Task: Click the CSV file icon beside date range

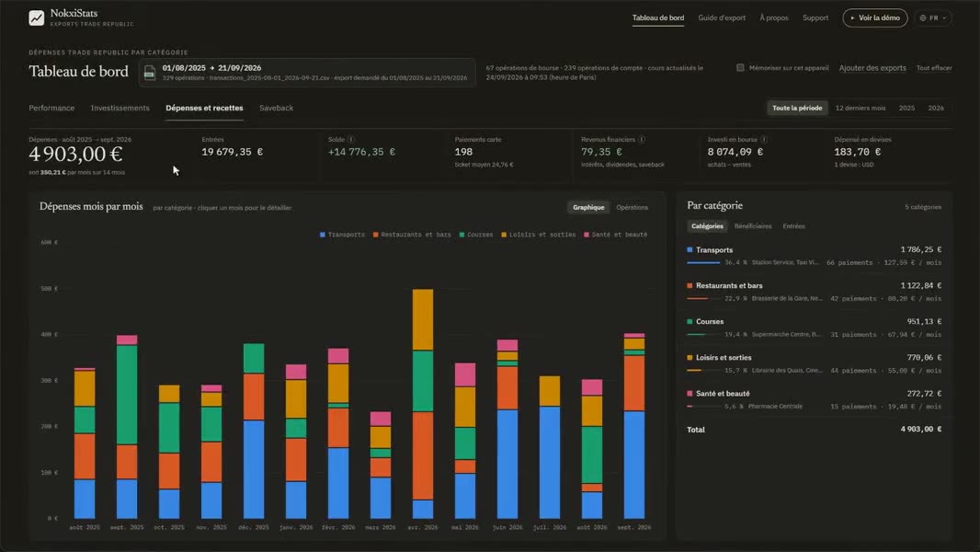Action: pyautogui.click(x=149, y=73)
